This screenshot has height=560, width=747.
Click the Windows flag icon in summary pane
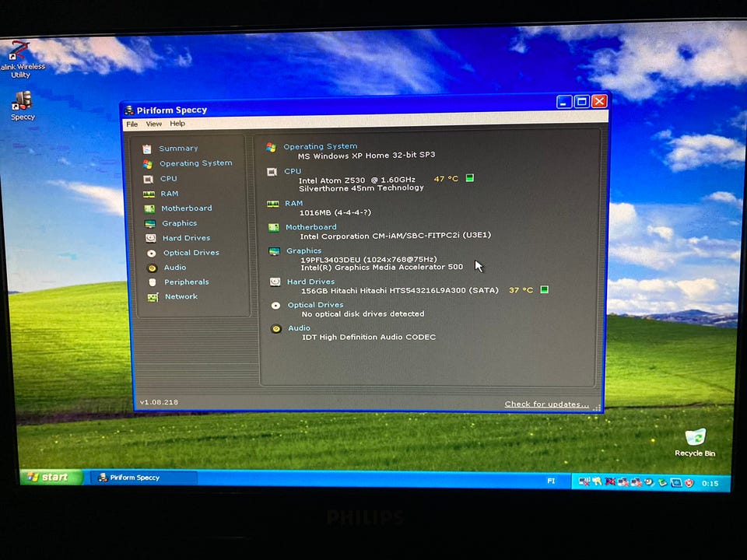271,147
